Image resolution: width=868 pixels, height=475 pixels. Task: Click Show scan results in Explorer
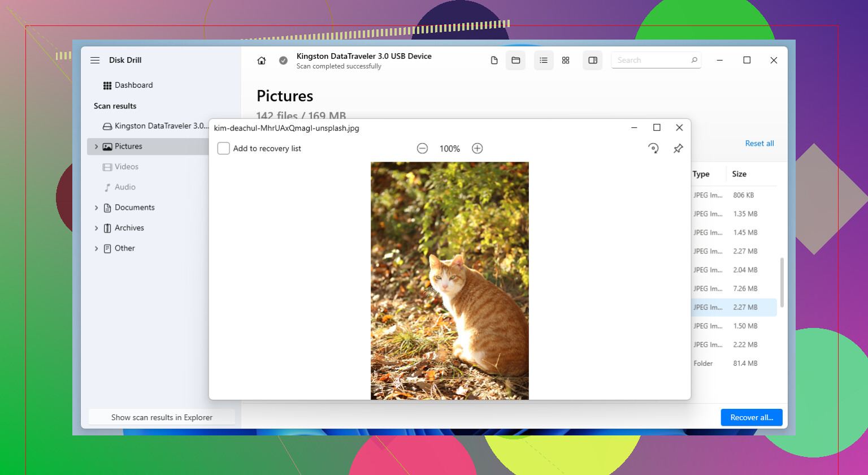pyautogui.click(x=162, y=417)
